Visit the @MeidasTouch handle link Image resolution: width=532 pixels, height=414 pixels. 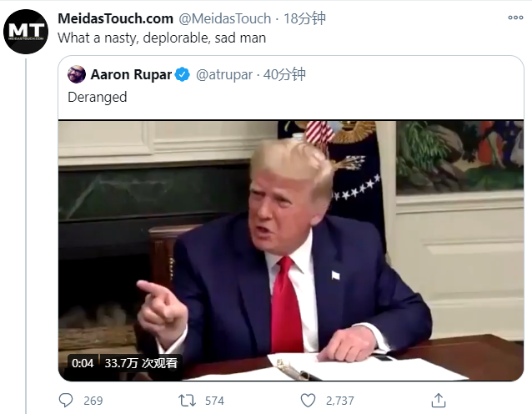[224, 18]
